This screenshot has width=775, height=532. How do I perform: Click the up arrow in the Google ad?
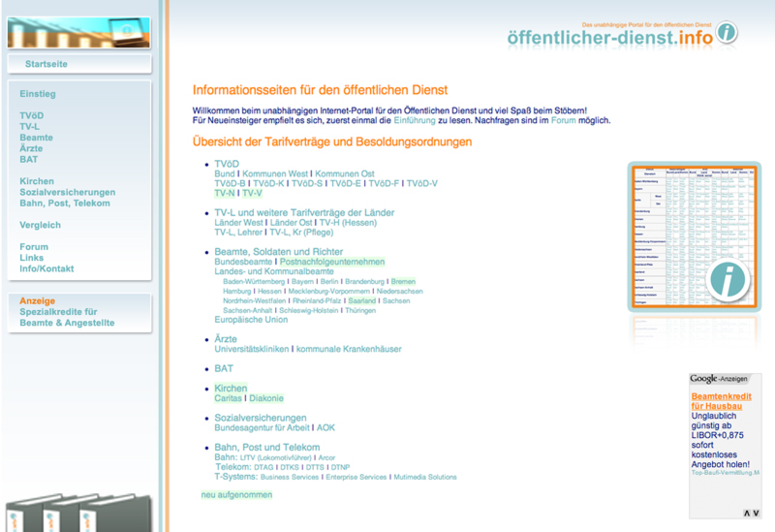coord(746,513)
